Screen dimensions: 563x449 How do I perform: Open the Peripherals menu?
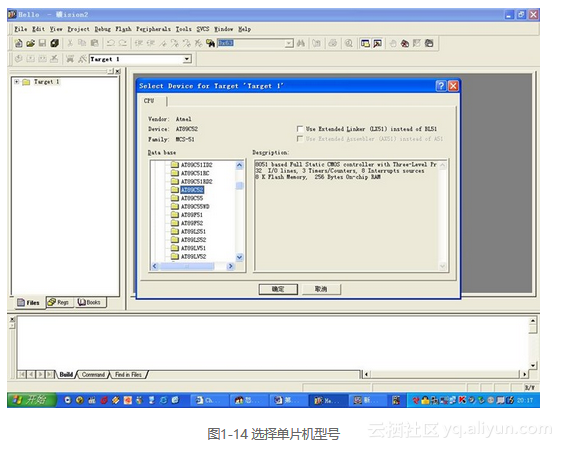coord(153,29)
